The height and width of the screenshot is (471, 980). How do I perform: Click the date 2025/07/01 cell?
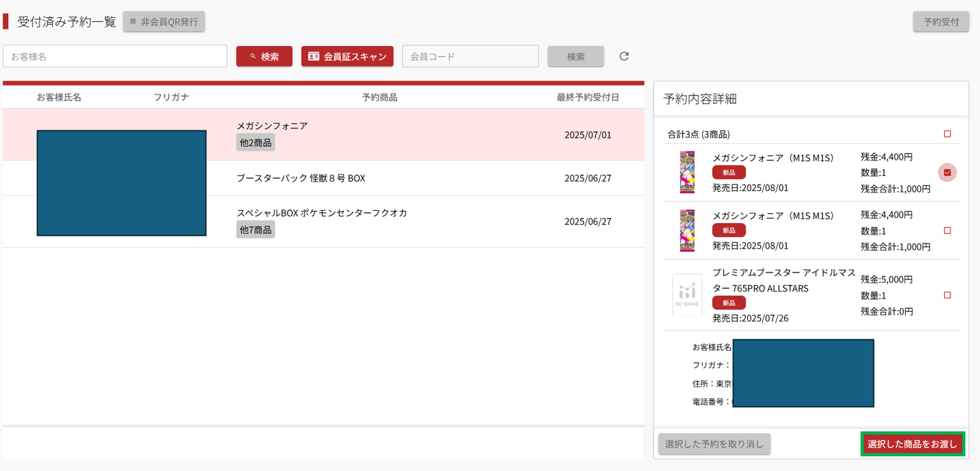pyautogui.click(x=588, y=135)
